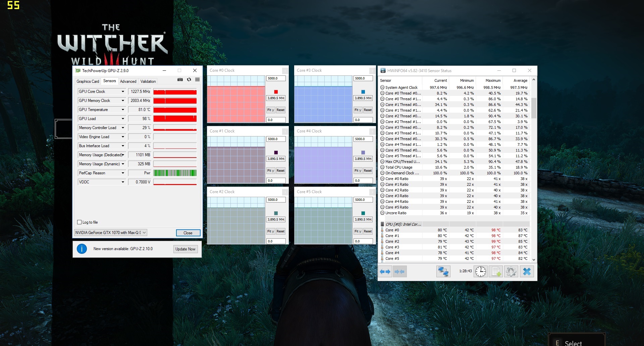Click the Uncore Ratio row icon
The image size is (644, 346).
[382, 213]
